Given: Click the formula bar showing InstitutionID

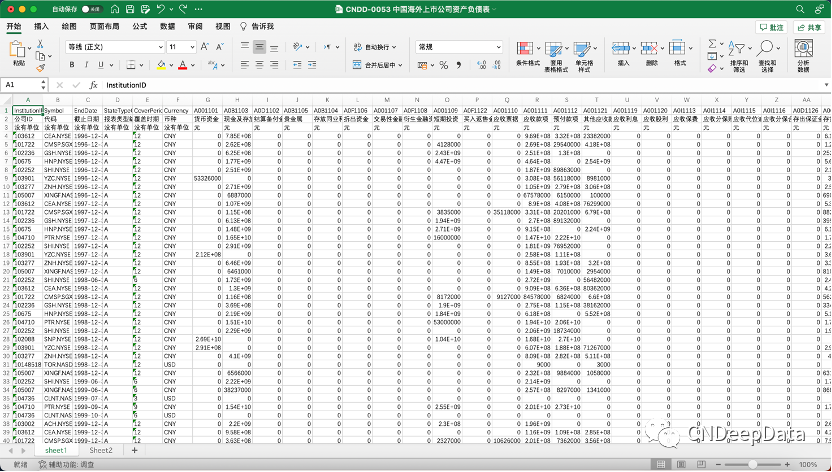Looking at the screenshot, I should tap(462, 85).
